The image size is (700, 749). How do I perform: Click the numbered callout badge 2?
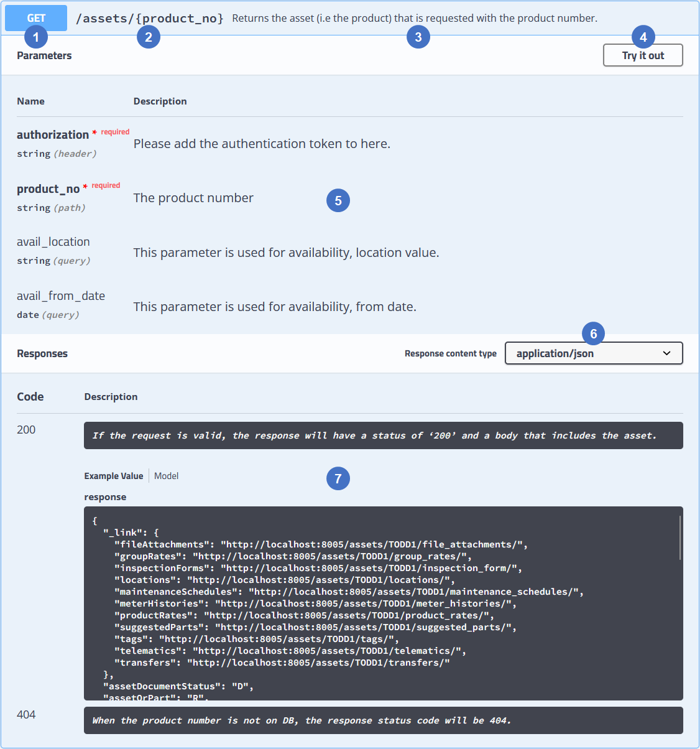tap(149, 37)
